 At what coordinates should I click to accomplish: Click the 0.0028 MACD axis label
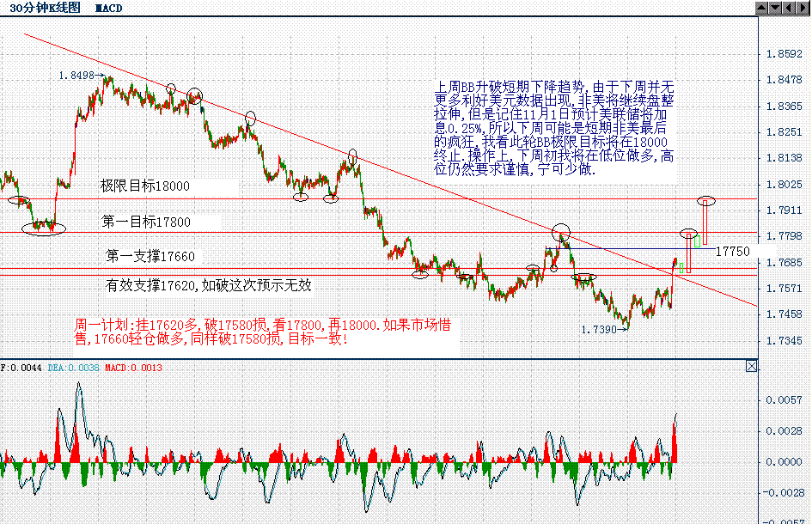(784, 431)
